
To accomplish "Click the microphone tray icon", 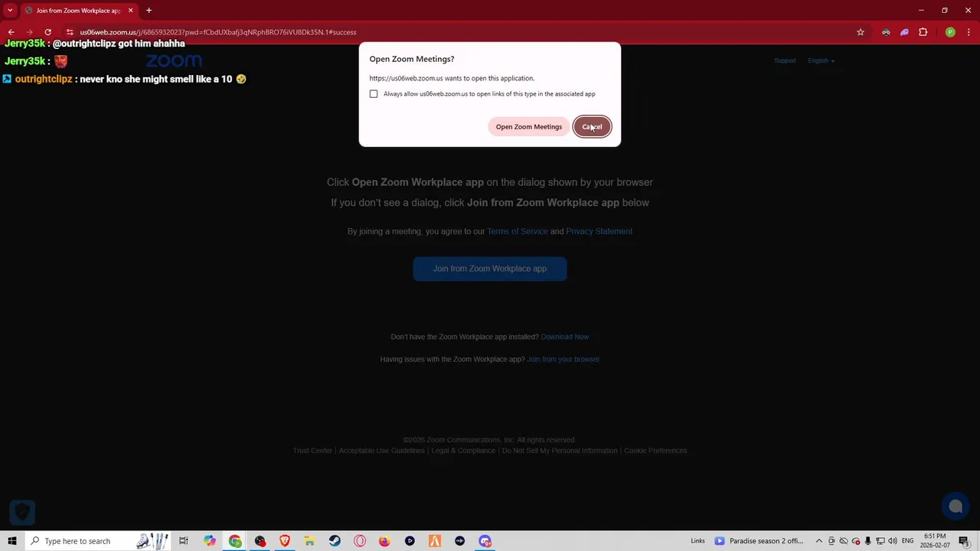I will click(x=868, y=541).
